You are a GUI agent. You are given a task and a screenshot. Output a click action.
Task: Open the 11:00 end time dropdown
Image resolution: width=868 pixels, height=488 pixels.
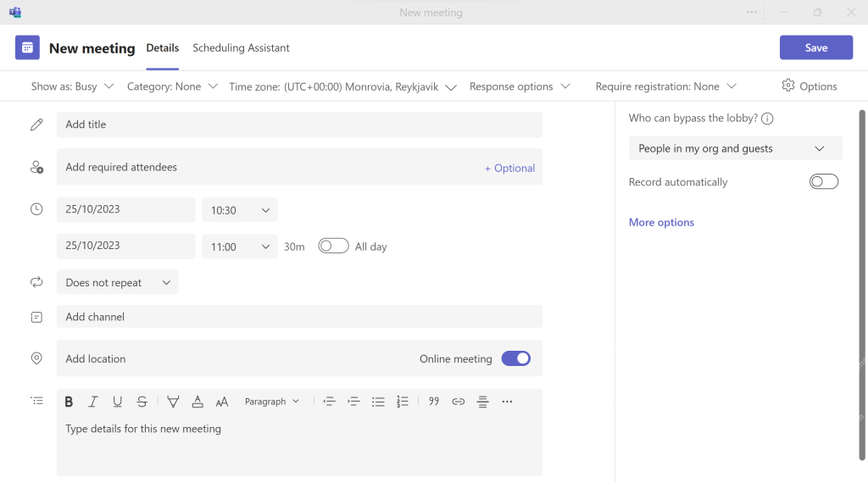[240, 247]
